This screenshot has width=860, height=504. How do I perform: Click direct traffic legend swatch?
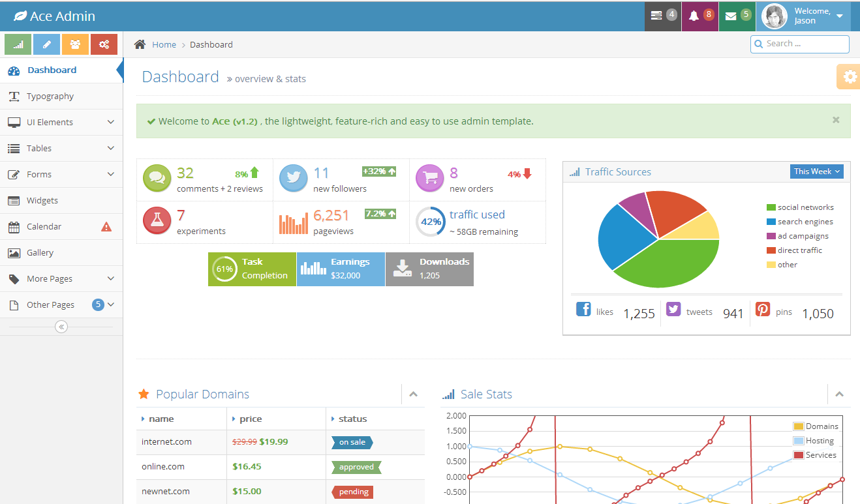[x=771, y=250]
